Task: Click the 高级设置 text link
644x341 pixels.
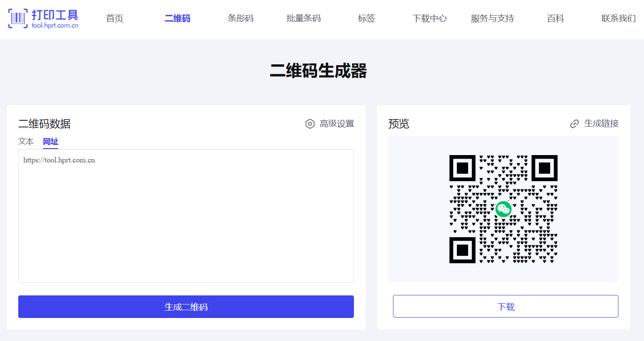Action: pyautogui.click(x=337, y=124)
